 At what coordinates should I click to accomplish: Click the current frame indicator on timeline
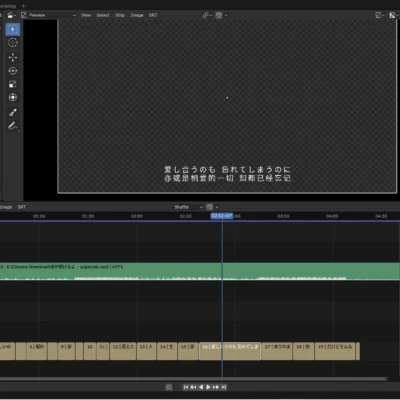point(222,216)
